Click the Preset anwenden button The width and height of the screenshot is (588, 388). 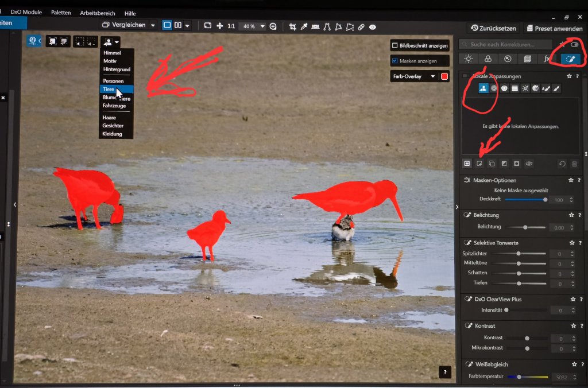pyautogui.click(x=555, y=29)
